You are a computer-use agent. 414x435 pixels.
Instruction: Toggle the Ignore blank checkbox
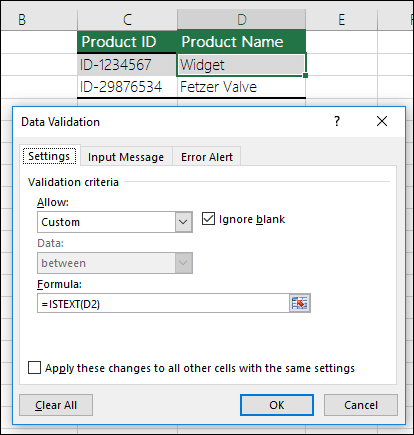pyautogui.click(x=208, y=219)
